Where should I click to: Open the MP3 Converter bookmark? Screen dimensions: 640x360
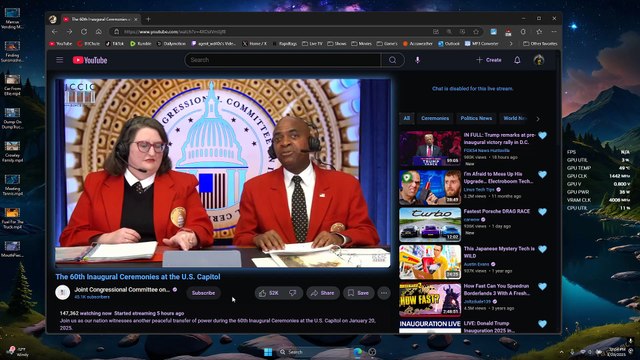[x=482, y=44]
